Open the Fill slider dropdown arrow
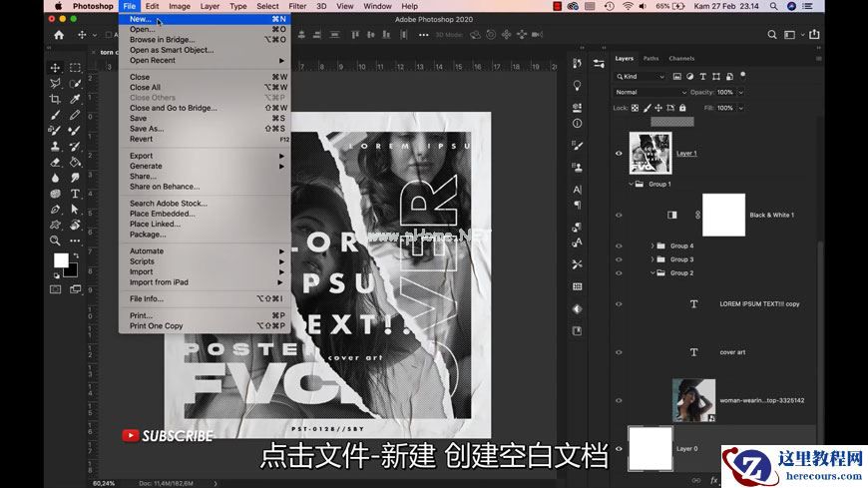Viewport: 868px width, 488px height. click(740, 108)
